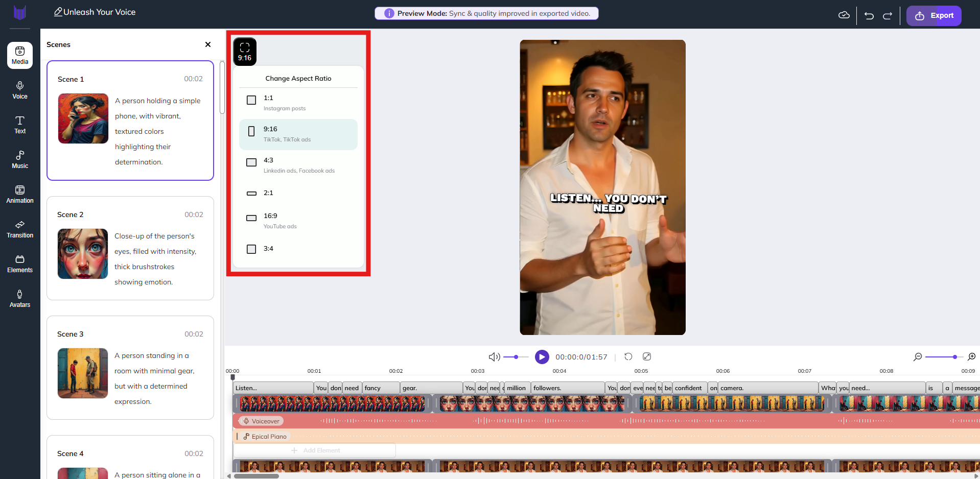The height and width of the screenshot is (479, 980).
Task: Click the timeline playhead at 00:00
Action: (x=233, y=377)
